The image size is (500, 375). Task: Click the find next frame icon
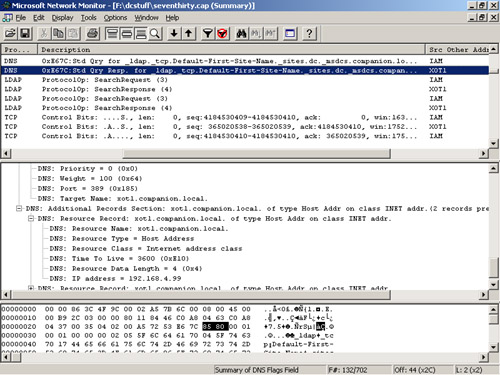[x=256, y=33]
